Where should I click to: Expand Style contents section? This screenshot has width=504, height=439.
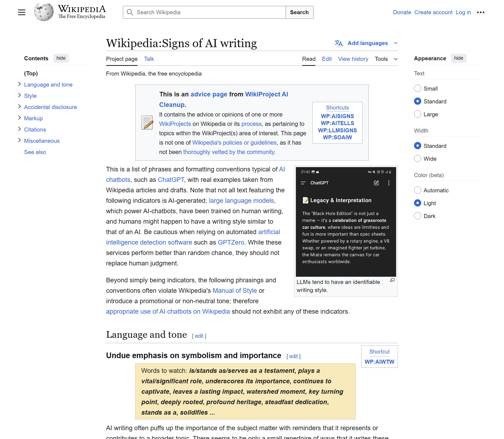coord(20,95)
